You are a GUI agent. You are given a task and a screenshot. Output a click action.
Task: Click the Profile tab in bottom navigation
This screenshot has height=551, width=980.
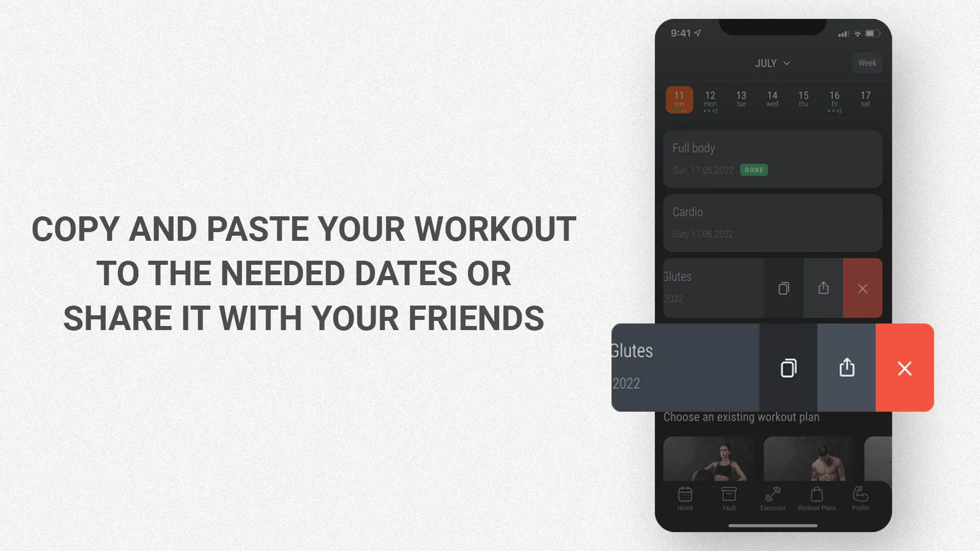coord(860,498)
